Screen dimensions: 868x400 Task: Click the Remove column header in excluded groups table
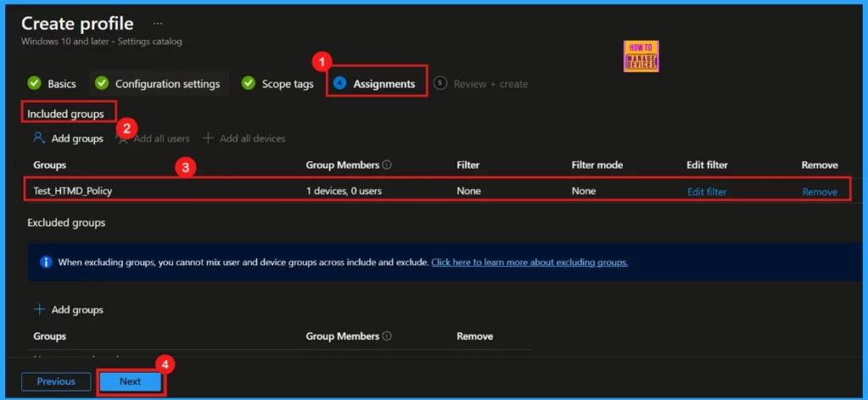475,336
